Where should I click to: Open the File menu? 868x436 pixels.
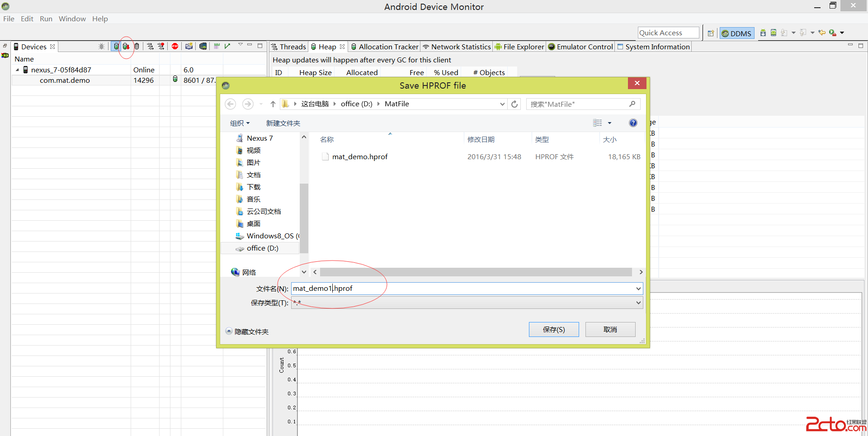[x=9, y=19]
